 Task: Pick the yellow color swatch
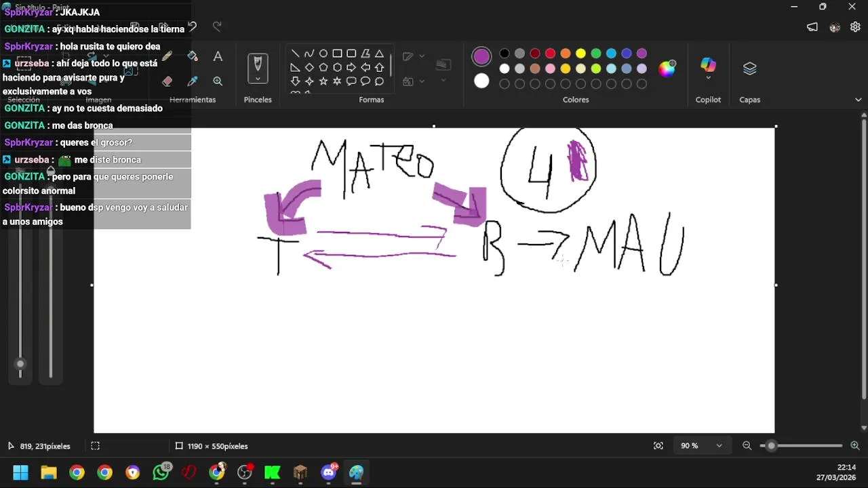pyautogui.click(x=580, y=54)
